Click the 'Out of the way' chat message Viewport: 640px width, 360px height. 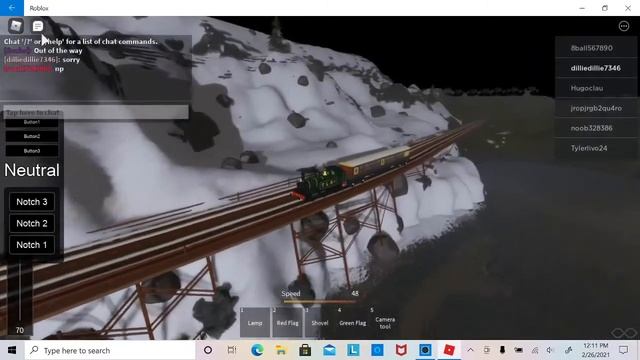58,51
